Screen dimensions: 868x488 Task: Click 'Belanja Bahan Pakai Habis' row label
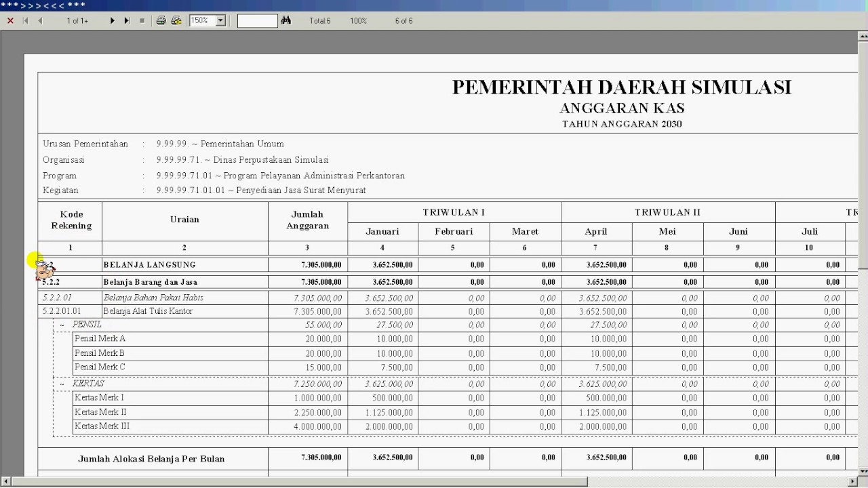coord(153,298)
